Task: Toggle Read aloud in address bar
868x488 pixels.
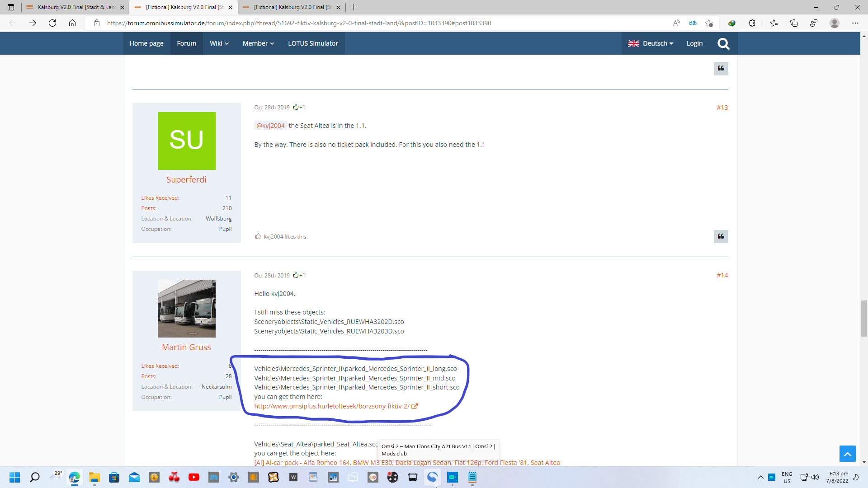Action: pyautogui.click(x=676, y=23)
